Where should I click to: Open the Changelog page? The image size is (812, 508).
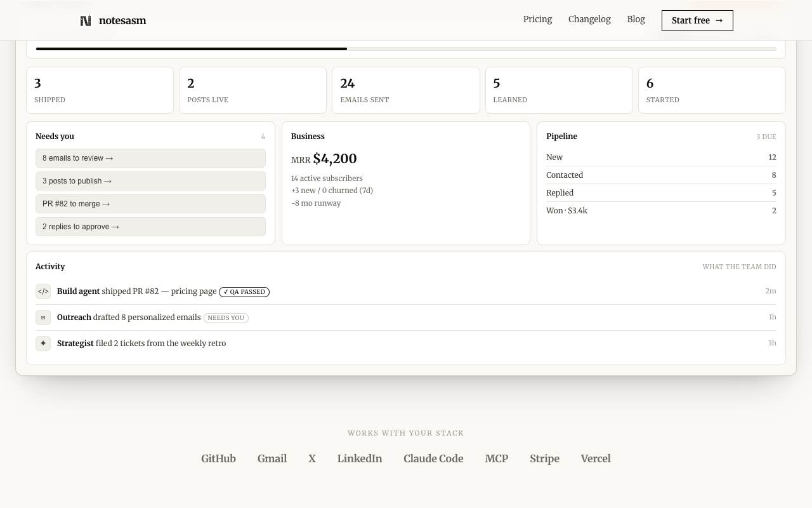[x=589, y=19]
